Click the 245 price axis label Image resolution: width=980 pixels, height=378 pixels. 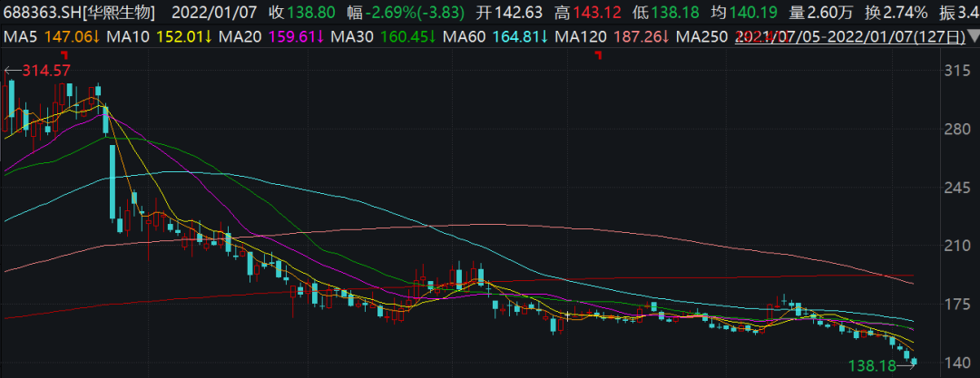[x=957, y=188]
